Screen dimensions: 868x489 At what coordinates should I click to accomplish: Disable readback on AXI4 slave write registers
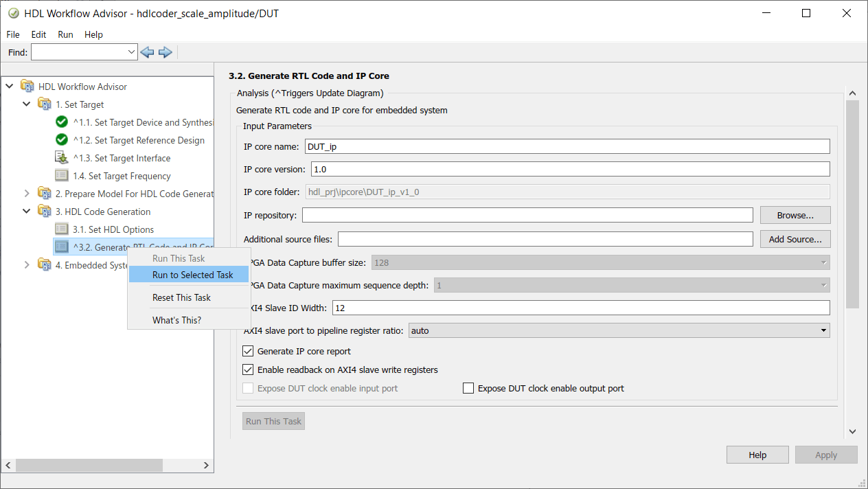point(249,369)
